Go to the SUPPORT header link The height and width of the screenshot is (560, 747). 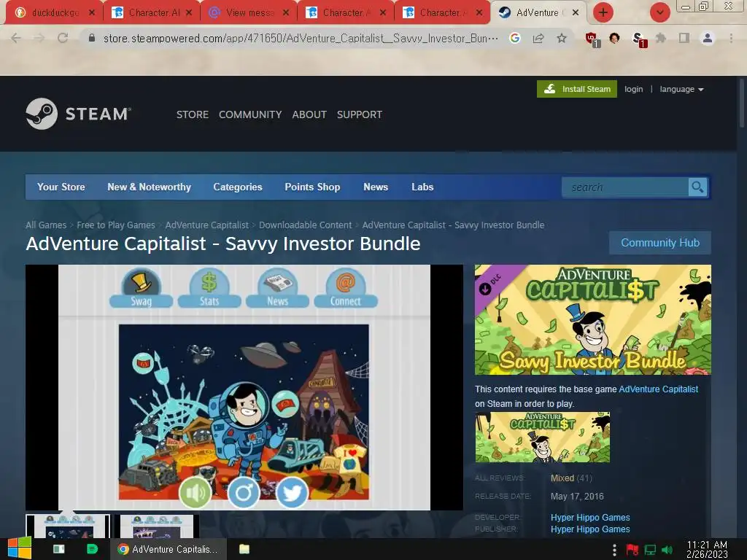tap(360, 114)
